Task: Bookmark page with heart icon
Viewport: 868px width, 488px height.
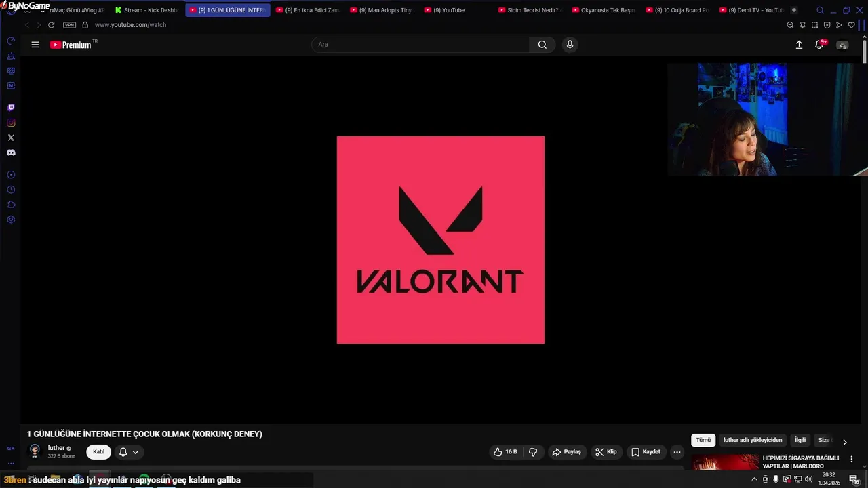Action: click(851, 25)
